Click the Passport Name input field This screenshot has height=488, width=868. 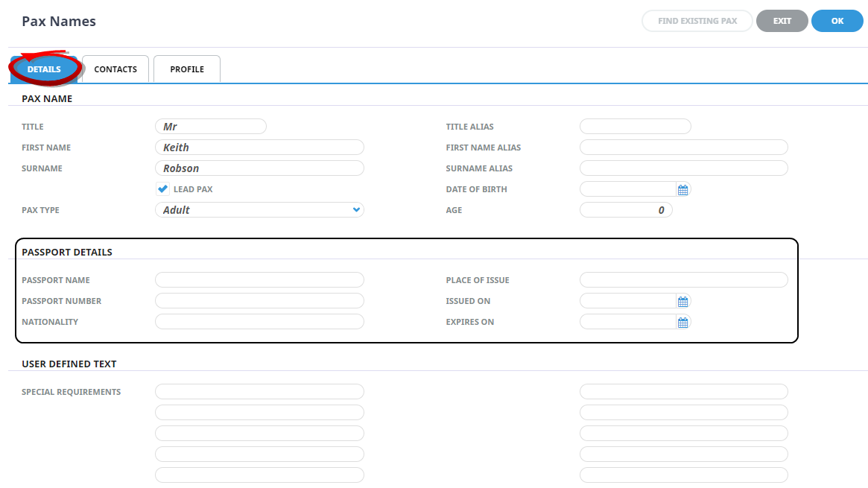[259, 280]
